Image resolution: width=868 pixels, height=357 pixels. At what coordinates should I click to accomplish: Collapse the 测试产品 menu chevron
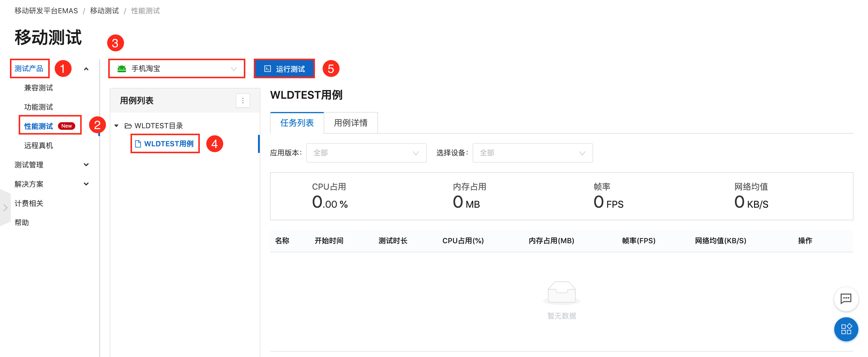(x=86, y=69)
